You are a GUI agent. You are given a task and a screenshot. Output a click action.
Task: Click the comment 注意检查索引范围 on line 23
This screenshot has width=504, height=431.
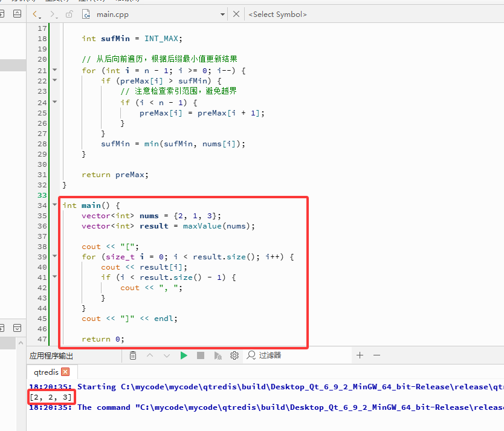(x=166, y=91)
